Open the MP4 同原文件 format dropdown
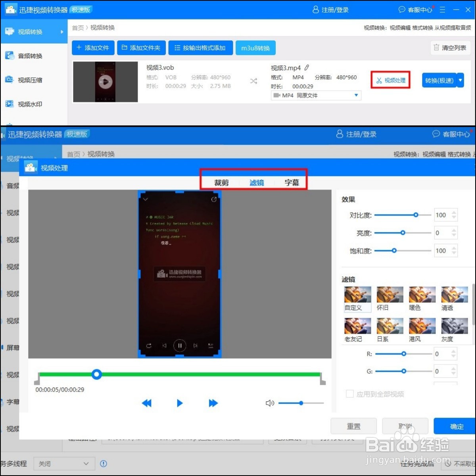 [316, 95]
